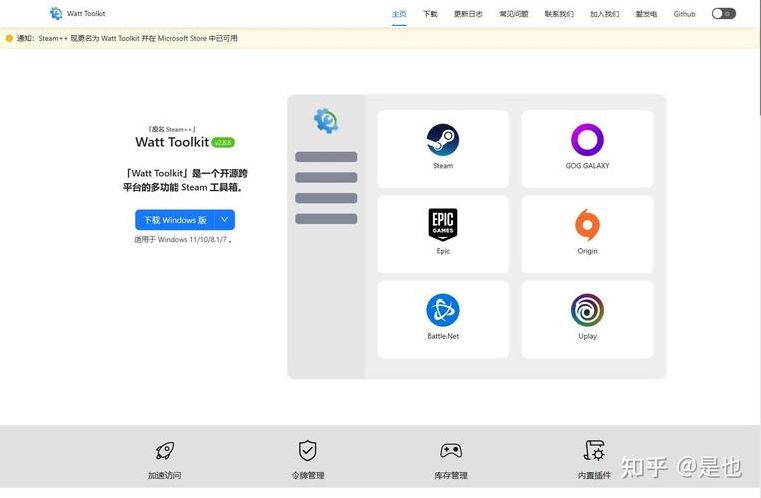Click the Microsoft Store notice banner text

127,38
